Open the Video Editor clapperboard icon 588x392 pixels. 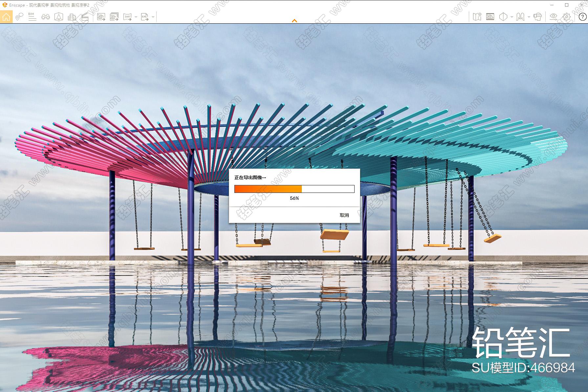point(85,17)
